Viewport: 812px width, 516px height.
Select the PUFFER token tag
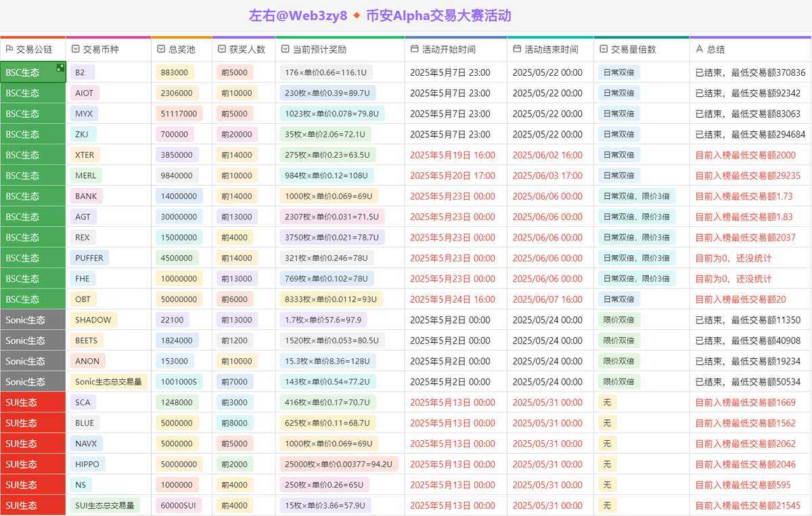89,258
